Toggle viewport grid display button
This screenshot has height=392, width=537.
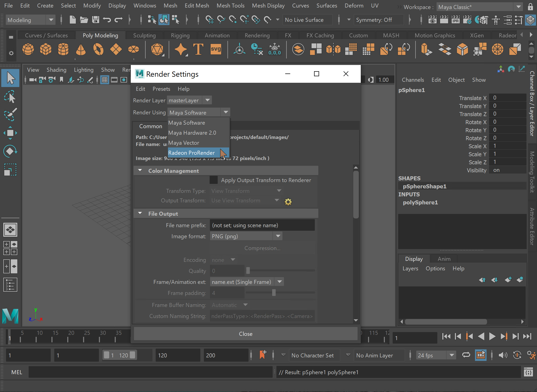coord(105,80)
